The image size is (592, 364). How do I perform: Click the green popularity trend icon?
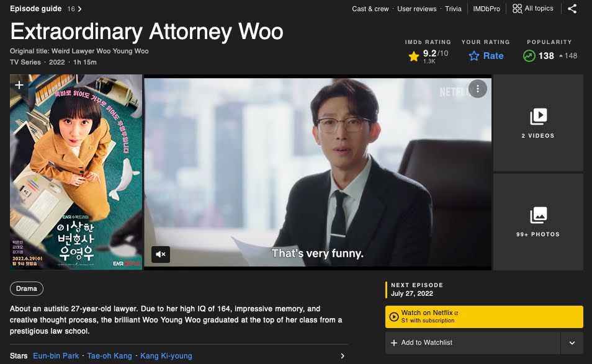tap(529, 56)
